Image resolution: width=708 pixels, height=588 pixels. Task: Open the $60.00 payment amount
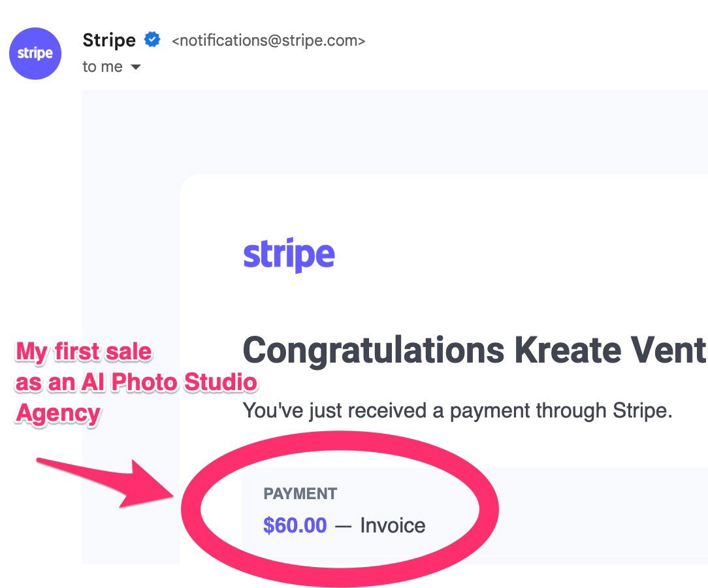point(295,525)
